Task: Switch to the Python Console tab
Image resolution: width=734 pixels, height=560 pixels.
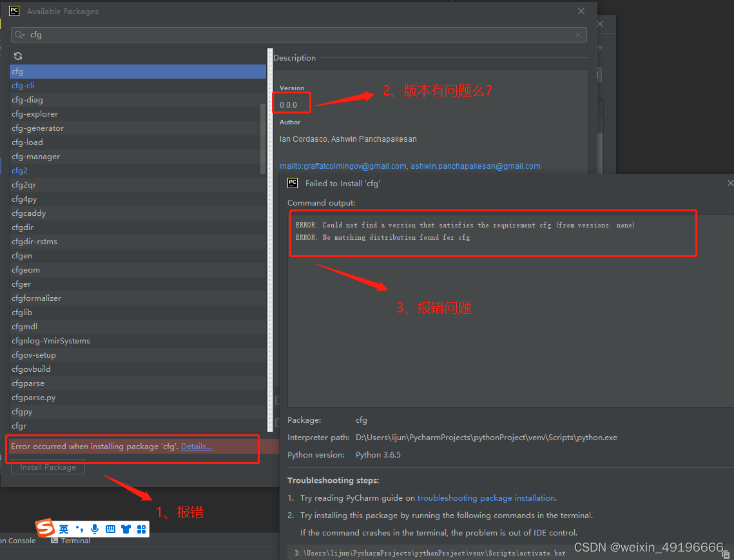Action: (17, 541)
